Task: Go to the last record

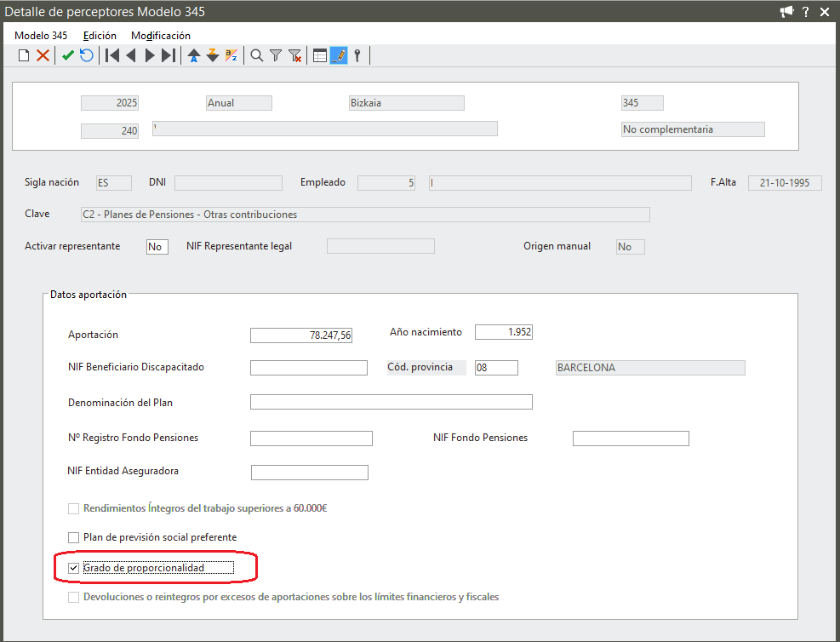Action: click(169, 55)
